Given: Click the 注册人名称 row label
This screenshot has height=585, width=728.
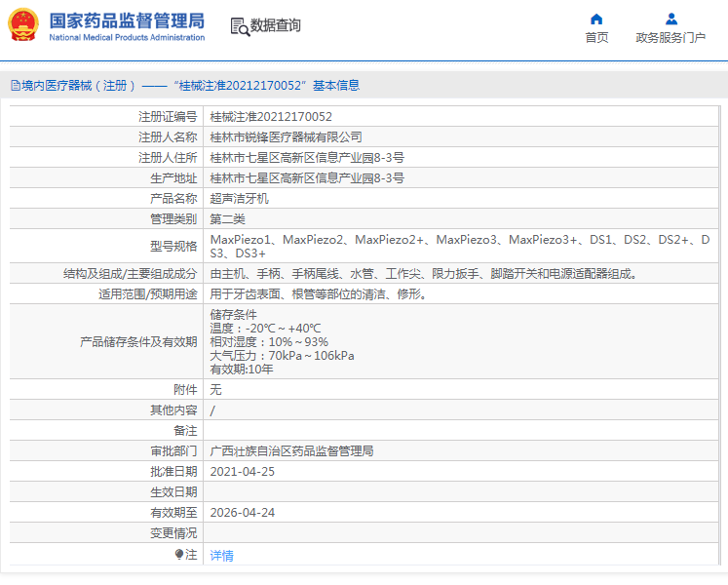Looking at the screenshot, I should point(168,137).
